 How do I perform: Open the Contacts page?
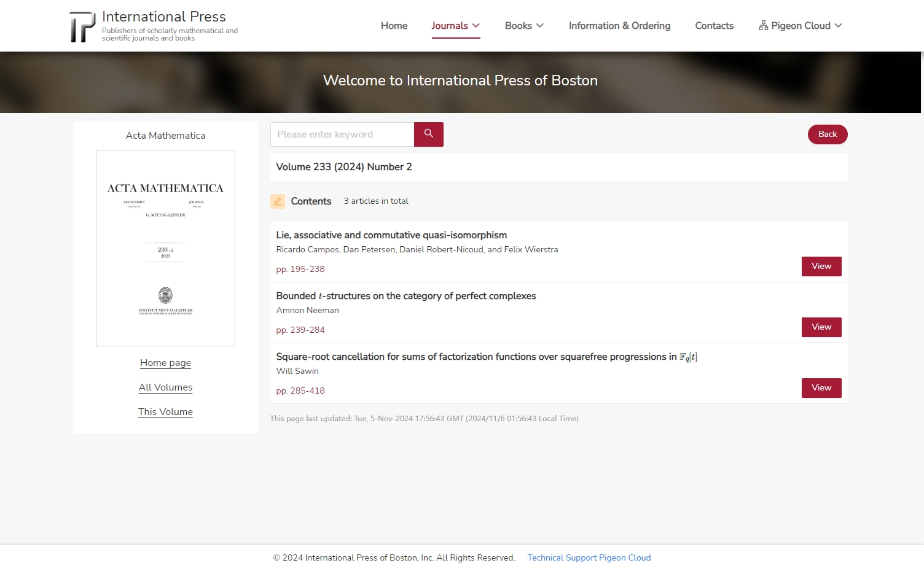coord(715,25)
